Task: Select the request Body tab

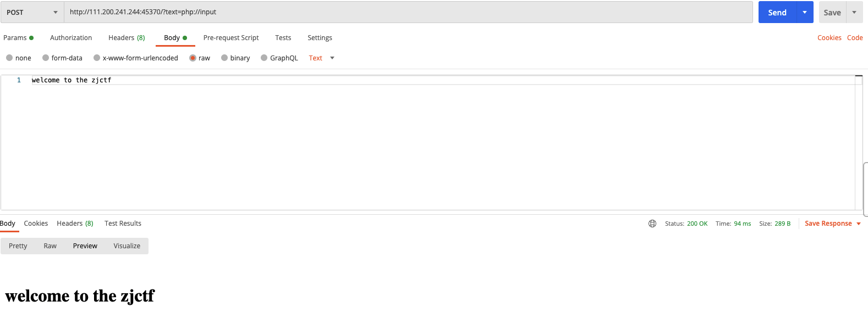Action: (x=175, y=38)
